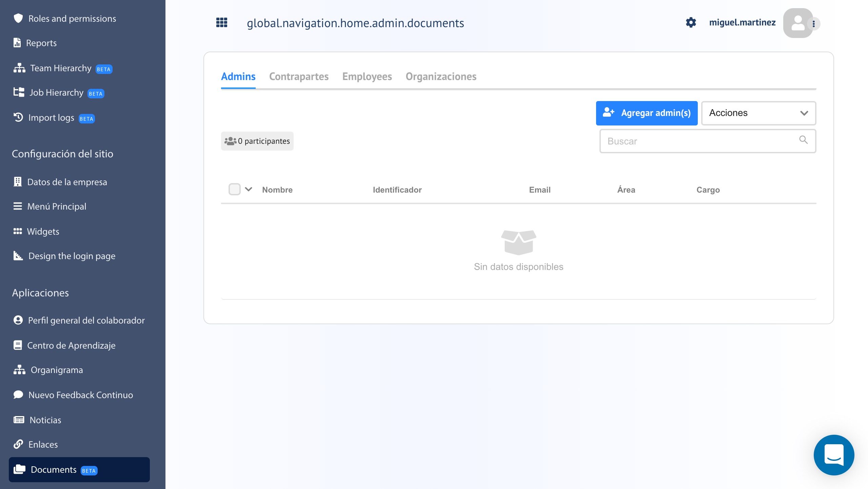The width and height of the screenshot is (868, 489).
Task: Click the Cargo column header
Action: tap(708, 190)
